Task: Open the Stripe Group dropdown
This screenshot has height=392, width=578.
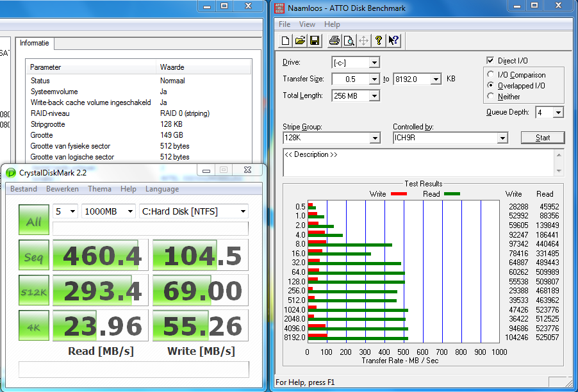Action: [375, 138]
